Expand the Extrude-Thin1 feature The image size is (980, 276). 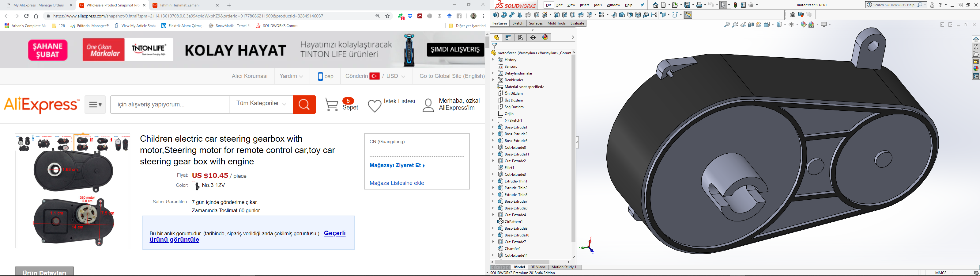493,181
